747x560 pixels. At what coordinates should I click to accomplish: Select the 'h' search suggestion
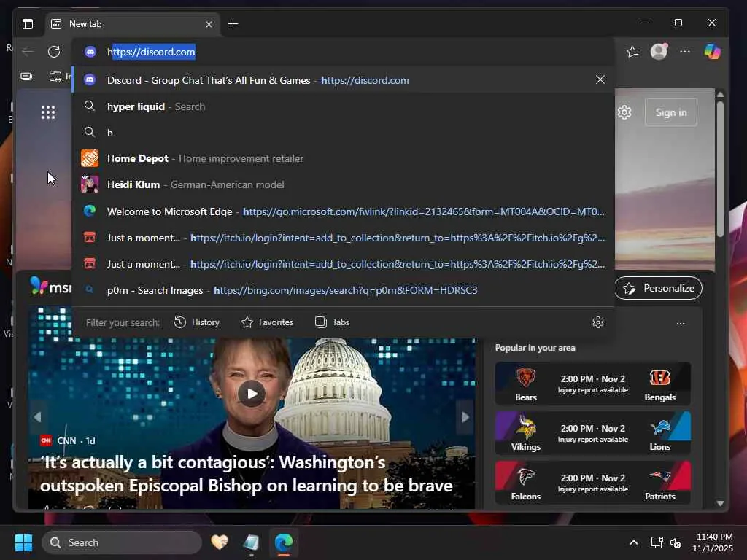343,133
